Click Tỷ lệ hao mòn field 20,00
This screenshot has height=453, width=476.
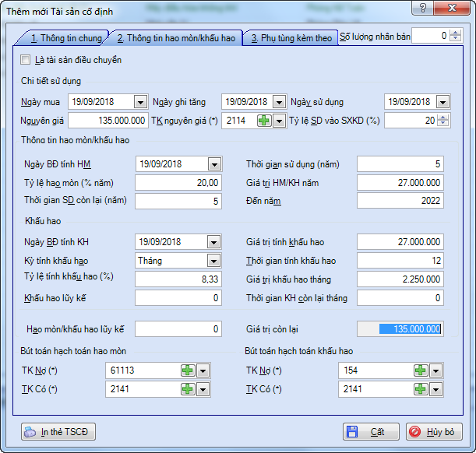click(x=178, y=183)
